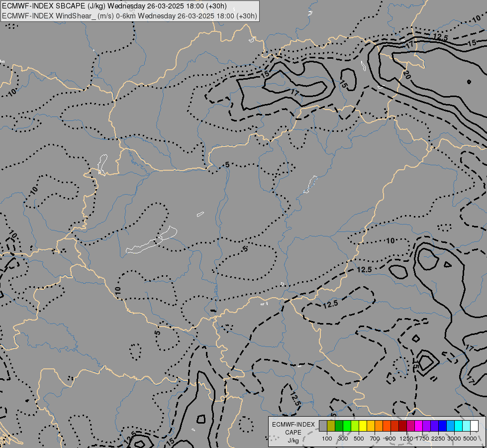Click the legend value 3000
Screen dimensions: 487x448
coord(454,439)
